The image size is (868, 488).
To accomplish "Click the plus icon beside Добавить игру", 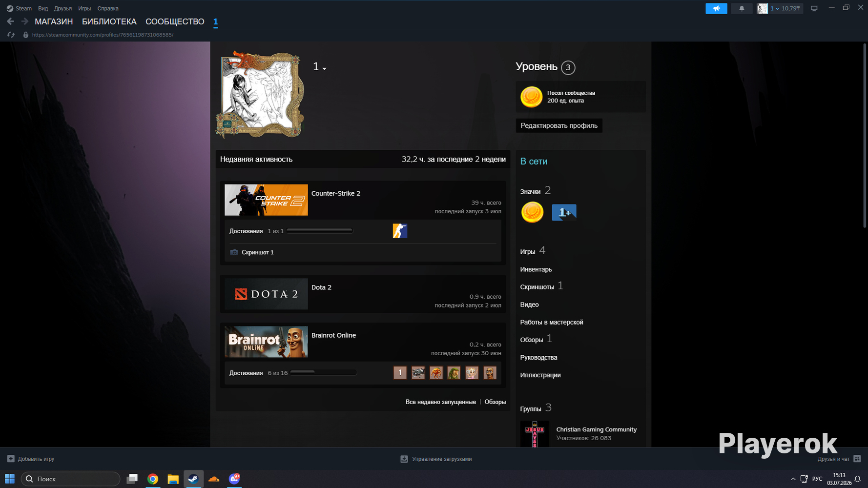I will coord(11,459).
